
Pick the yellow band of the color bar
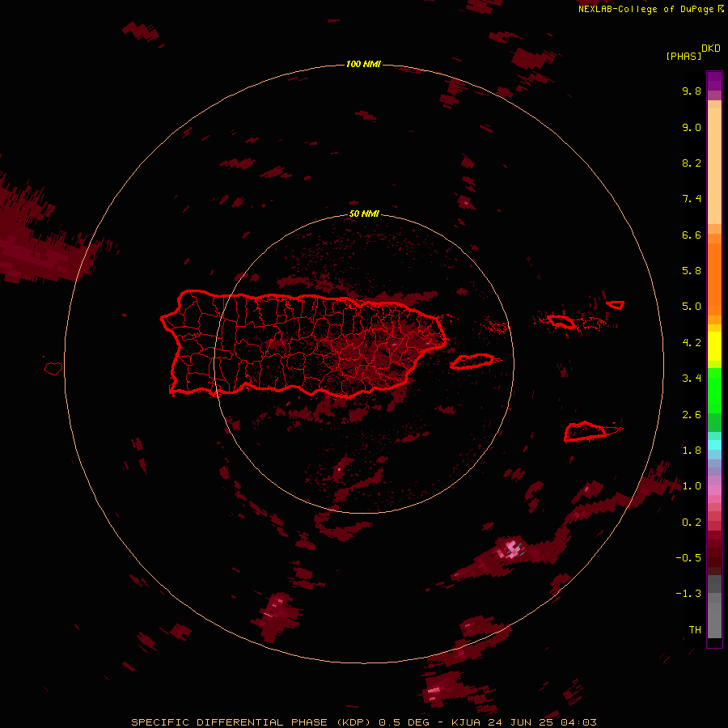click(714, 346)
